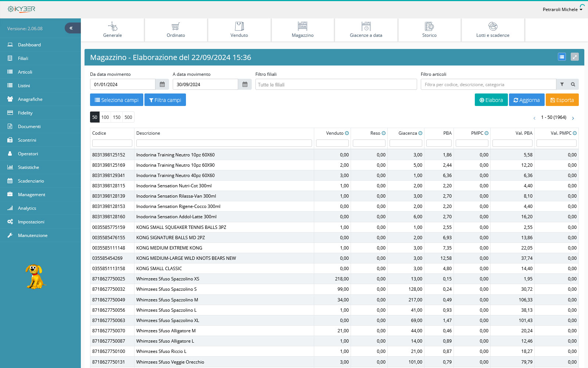
Task: Select 50 rows per page
Action: point(95,117)
